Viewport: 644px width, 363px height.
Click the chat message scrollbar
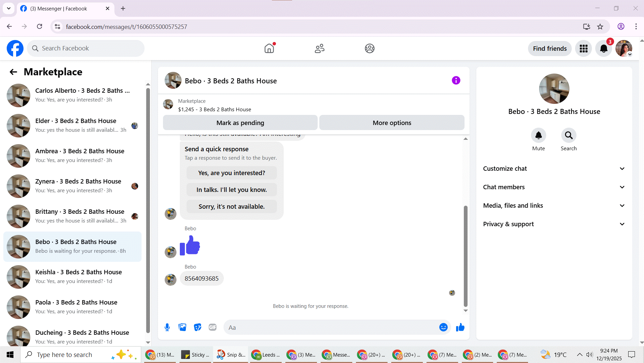pos(466,256)
